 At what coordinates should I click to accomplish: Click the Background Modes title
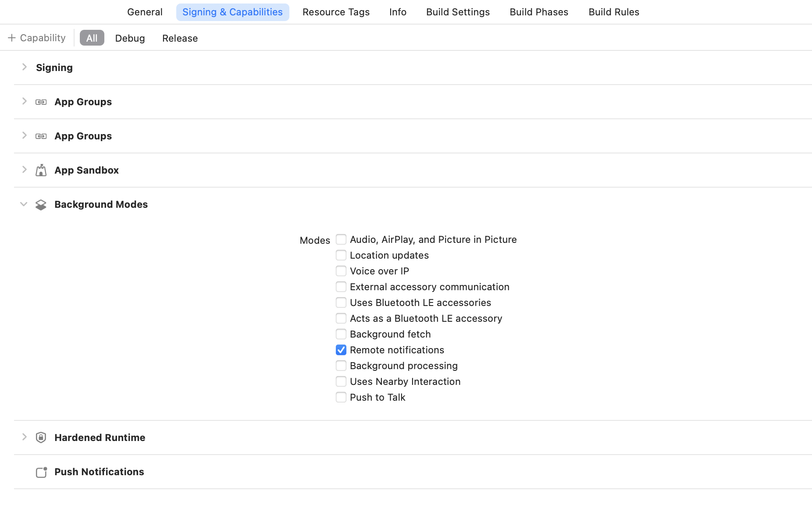pyautogui.click(x=101, y=204)
